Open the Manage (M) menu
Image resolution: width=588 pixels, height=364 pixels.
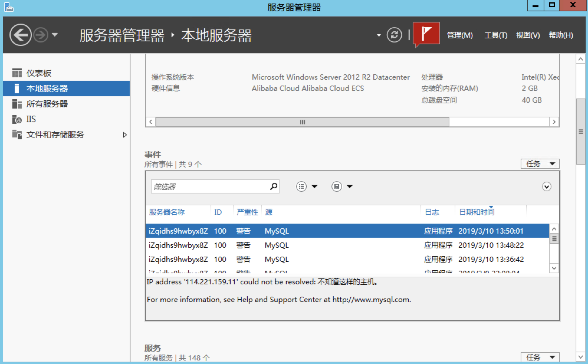click(460, 35)
